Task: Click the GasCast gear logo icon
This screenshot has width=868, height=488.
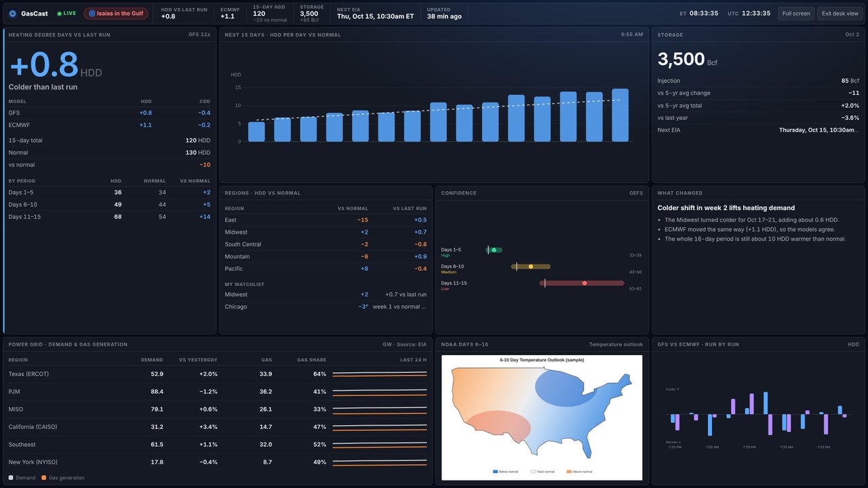Action: pos(12,14)
